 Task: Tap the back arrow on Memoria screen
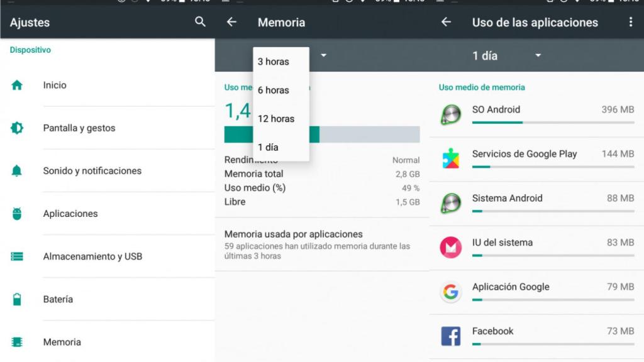click(x=231, y=22)
